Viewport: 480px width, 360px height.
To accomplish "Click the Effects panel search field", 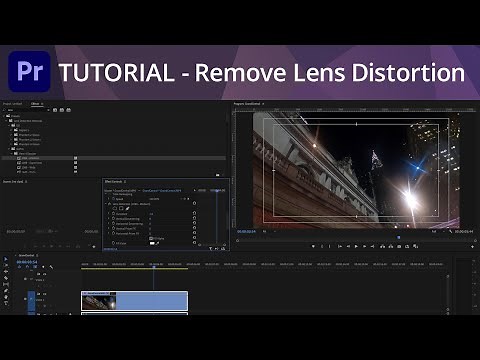I will 27,110.
